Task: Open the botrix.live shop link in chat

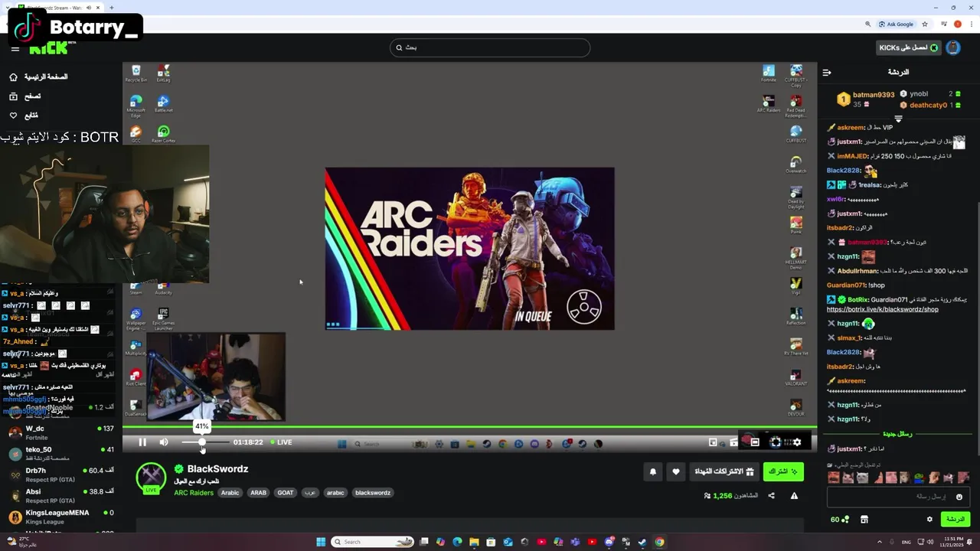Action: click(x=882, y=309)
